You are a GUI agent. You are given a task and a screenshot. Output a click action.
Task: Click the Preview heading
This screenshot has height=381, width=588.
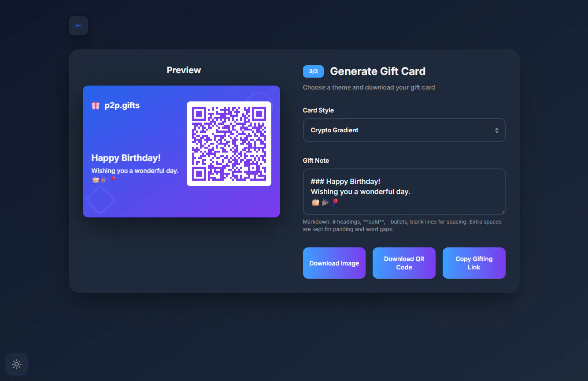pyautogui.click(x=184, y=70)
